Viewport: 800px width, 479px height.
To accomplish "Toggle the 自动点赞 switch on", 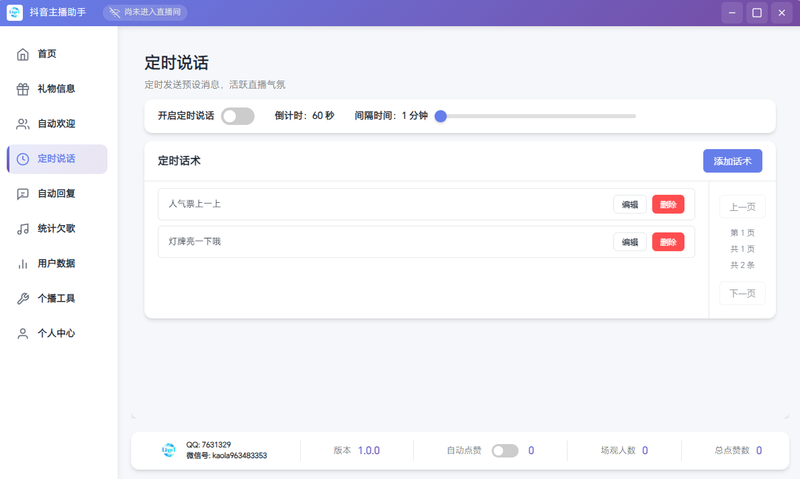I will (505, 451).
